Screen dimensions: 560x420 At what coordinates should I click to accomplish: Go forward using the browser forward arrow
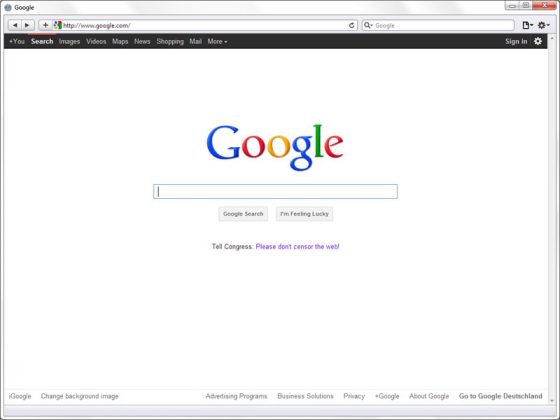[x=28, y=25]
